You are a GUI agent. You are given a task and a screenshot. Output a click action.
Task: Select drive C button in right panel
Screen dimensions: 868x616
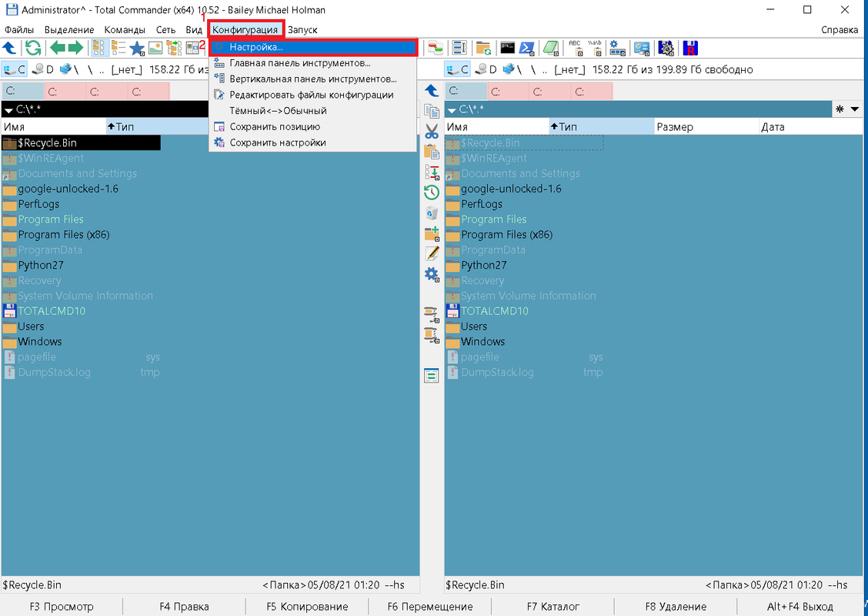pyautogui.click(x=458, y=69)
